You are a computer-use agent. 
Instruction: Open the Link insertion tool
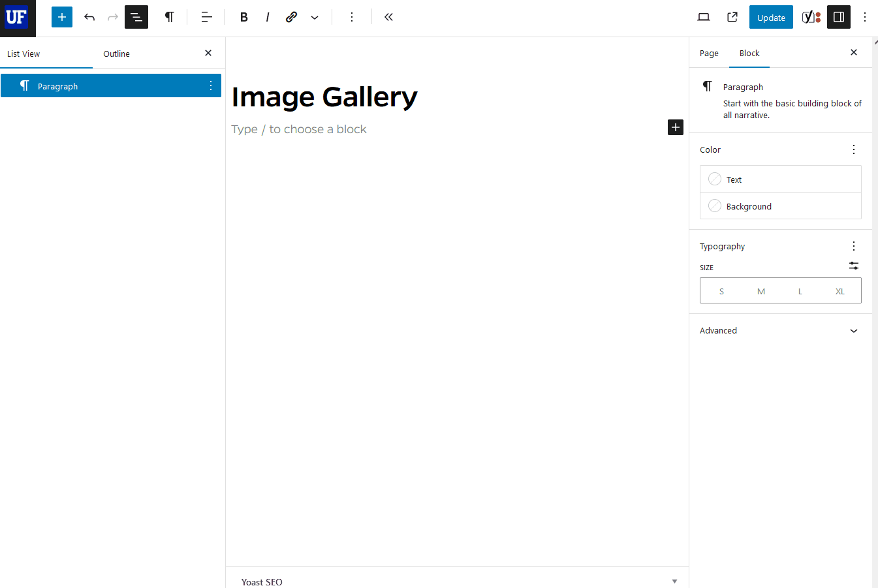tap(291, 17)
